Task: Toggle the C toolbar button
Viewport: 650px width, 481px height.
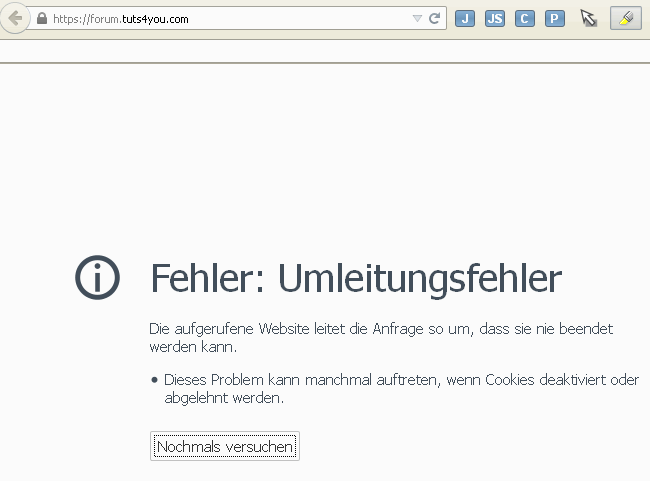Action: click(525, 19)
